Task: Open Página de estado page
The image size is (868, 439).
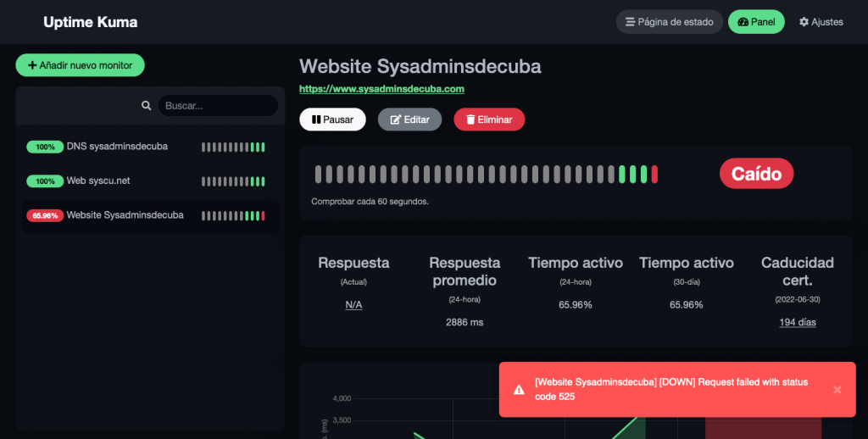Action: tap(670, 22)
